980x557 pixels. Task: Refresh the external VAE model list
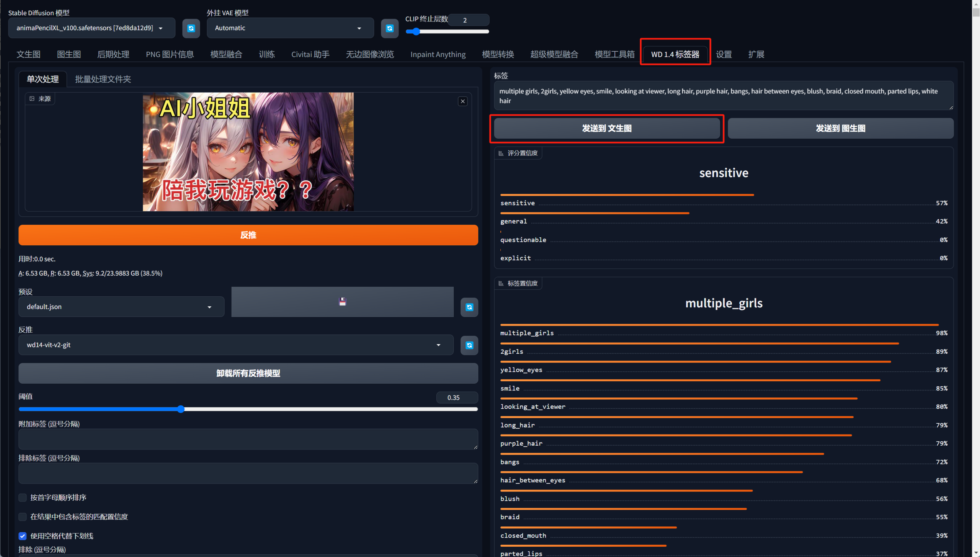(389, 28)
